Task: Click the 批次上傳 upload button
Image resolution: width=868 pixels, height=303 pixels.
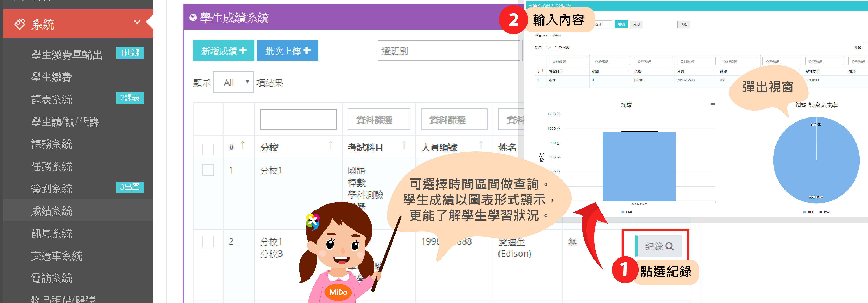Action: click(x=287, y=51)
